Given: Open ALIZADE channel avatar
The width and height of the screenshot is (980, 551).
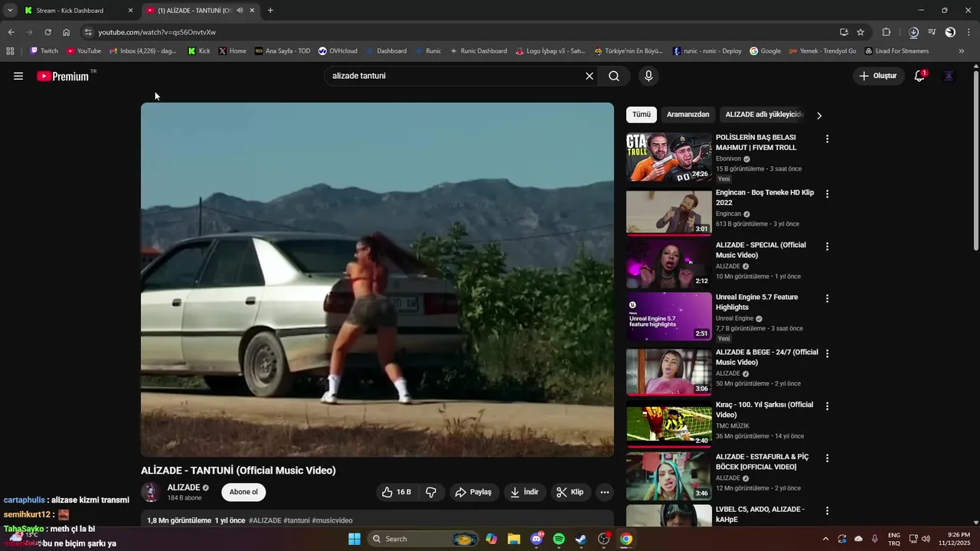Looking at the screenshot, I should [x=151, y=492].
